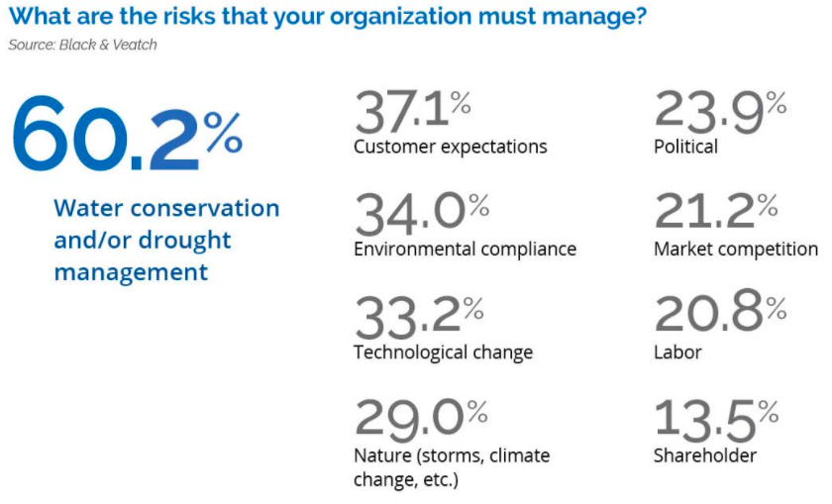Select the Environmental compliance label
This screenshot has height=504, width=832.
point(465,249)
